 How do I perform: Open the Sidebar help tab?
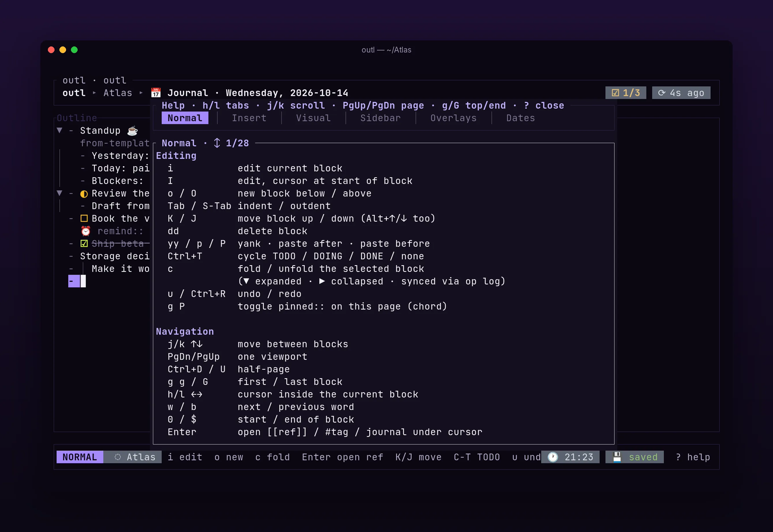[x=380, y=118]
